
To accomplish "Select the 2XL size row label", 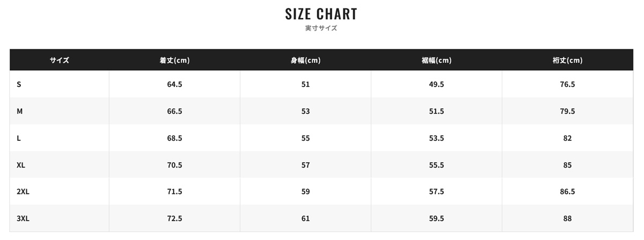I will click(23, 192).
